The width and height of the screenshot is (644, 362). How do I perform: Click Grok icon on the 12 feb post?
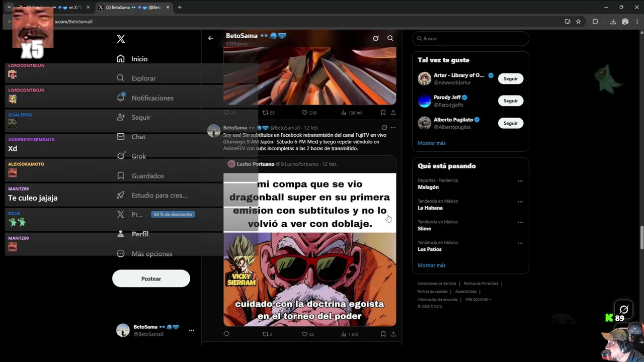pyautogui.click(x=384, y=128)
